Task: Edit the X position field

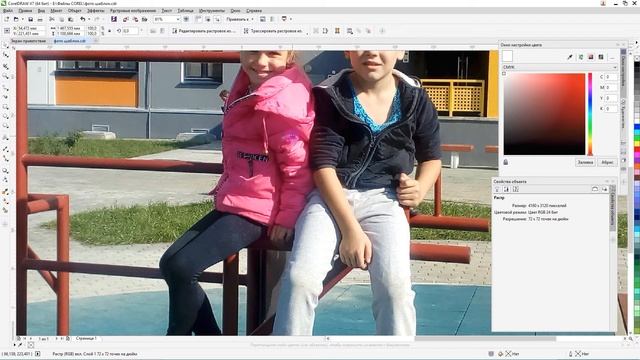Action: coord(29,28)
